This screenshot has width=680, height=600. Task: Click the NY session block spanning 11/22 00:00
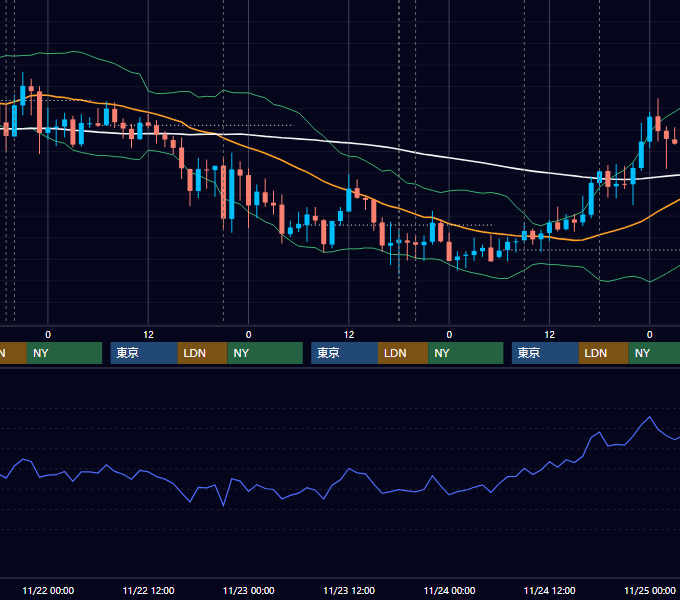coord(64,353)
